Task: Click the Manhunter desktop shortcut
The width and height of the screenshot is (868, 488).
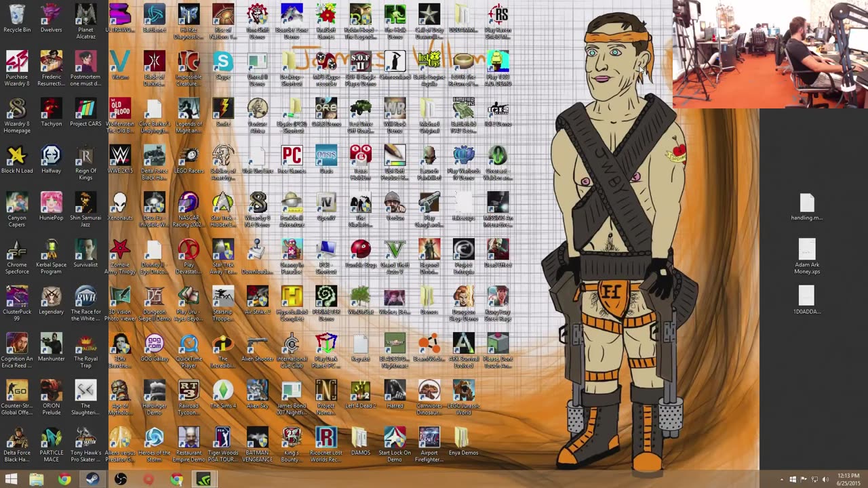Action: pyautogui.click(x=51, y=346)
